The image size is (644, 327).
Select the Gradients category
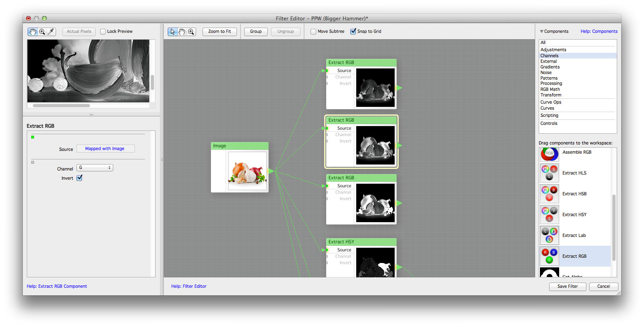pos(578,67)
